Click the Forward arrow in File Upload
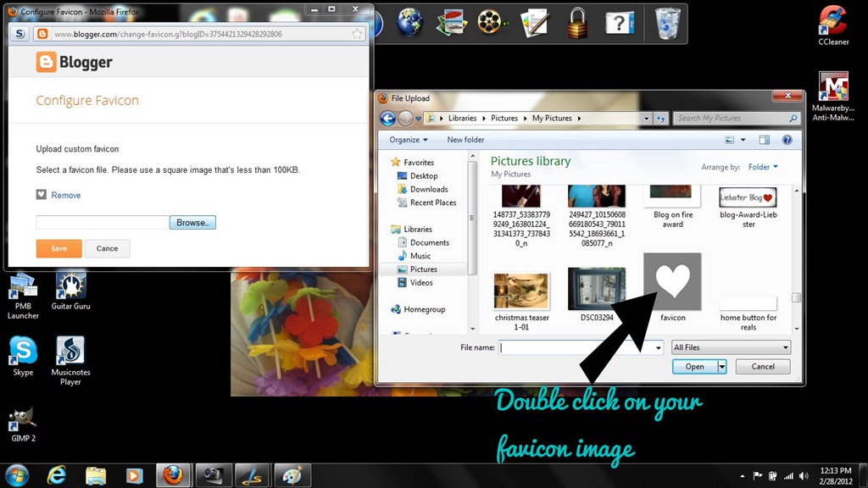Image resolution: width=868 pixels, height=488 pixels. tap(406, 119)
